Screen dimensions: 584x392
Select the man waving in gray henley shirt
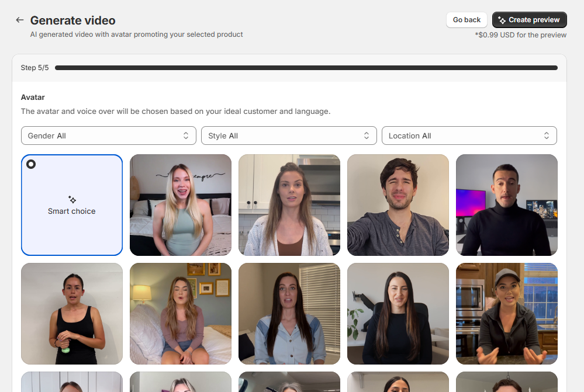(x=398, y=205)
